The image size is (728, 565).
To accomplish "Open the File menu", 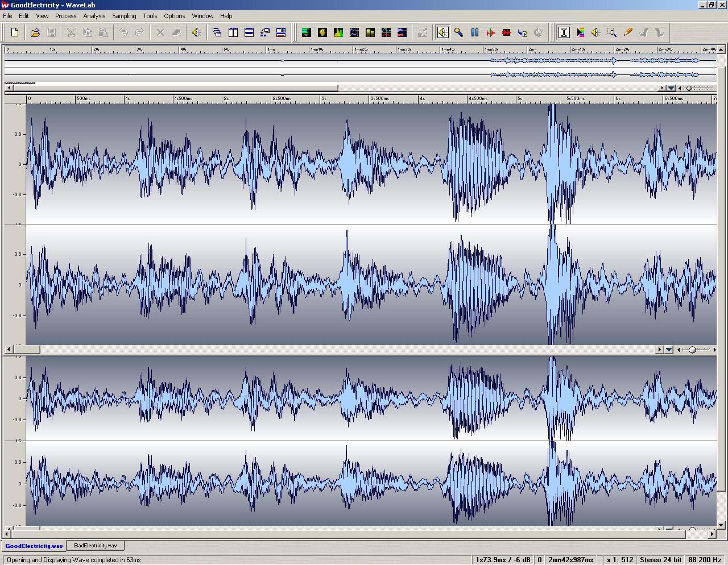I will pyautogui.click(x=7, y=16).
